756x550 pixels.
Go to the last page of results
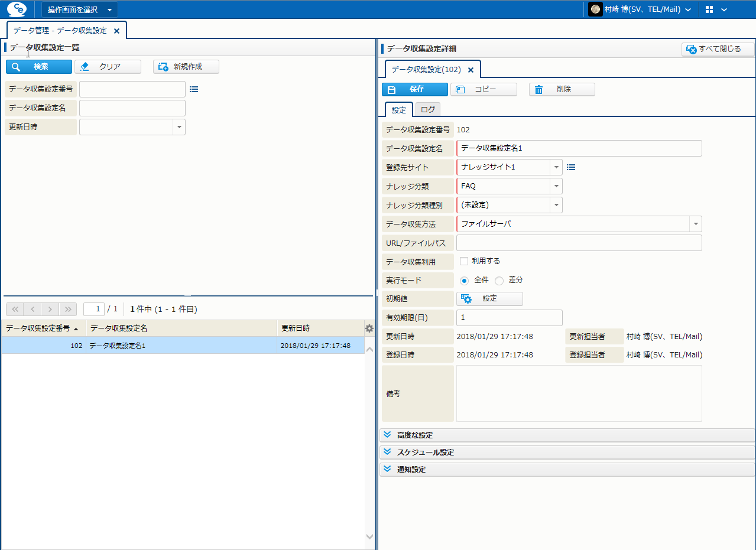(68, 309)
